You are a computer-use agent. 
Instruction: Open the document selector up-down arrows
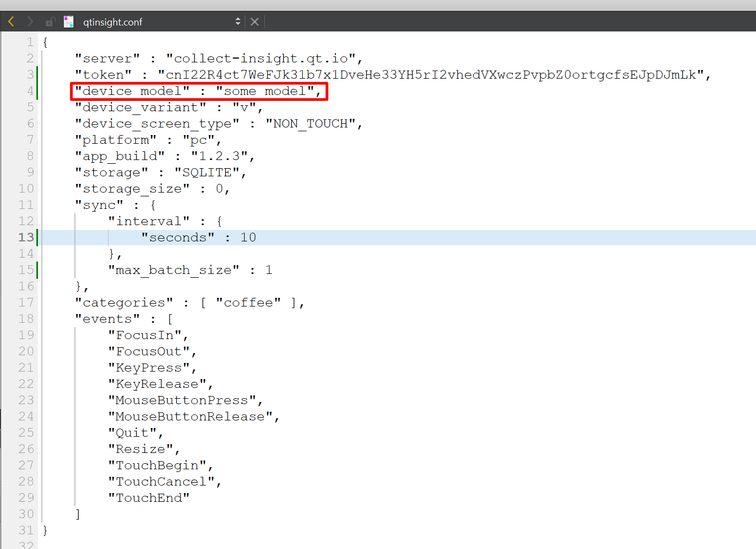coord(238,22)
